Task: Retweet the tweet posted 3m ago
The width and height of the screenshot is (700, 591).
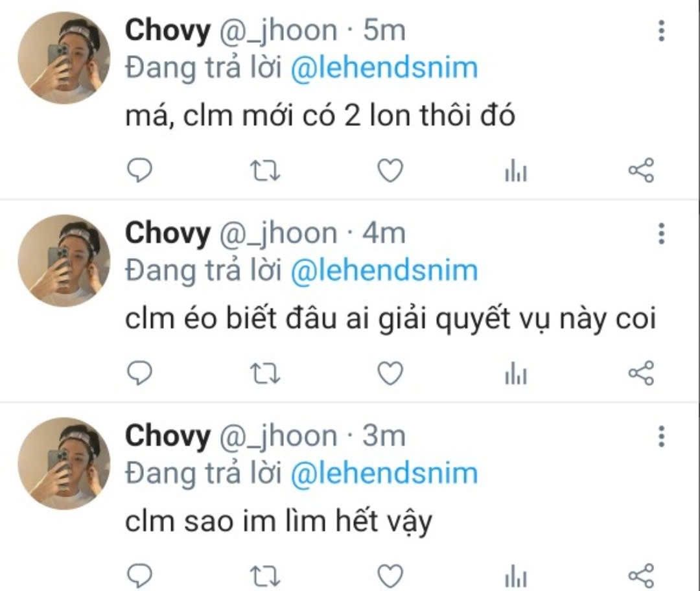Action: [x=265, y=576]
